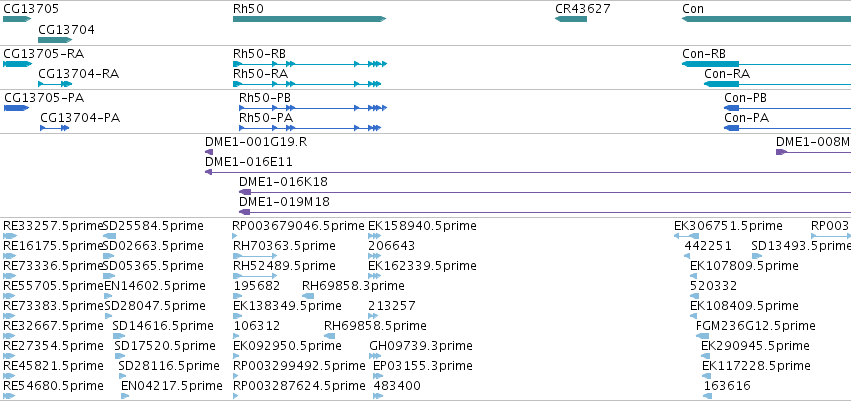The height and width of the screenshot is (401, 851).
Task: Select the Con gene bar
Action: (766, 19)
